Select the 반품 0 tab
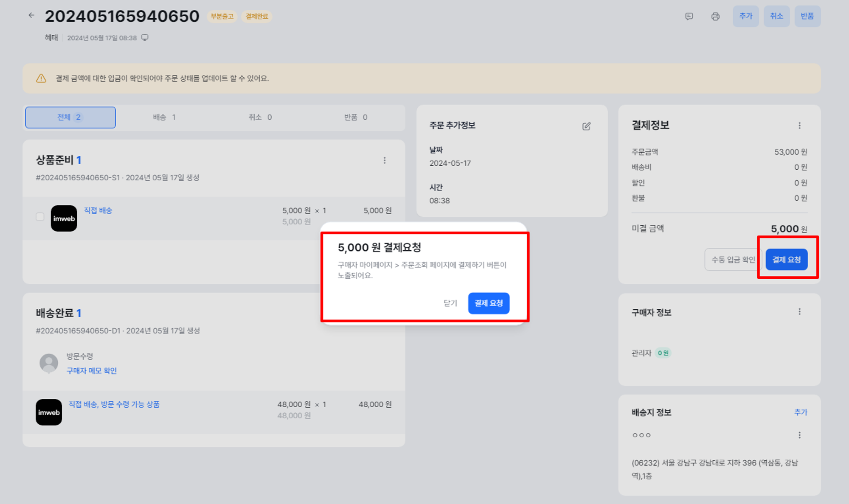This screenshot has width=849, height=504. tap(355, 117)
